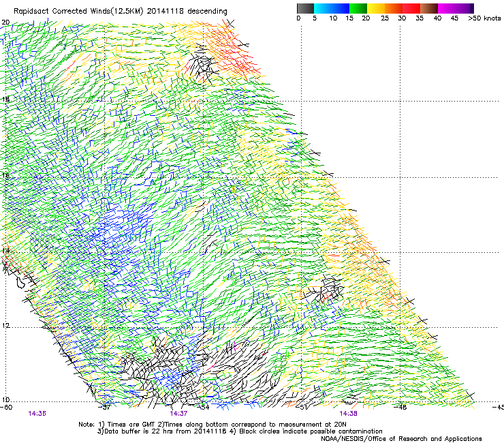
Task: Click the '14:36' pass time label
Action: (x=37, y=414)
